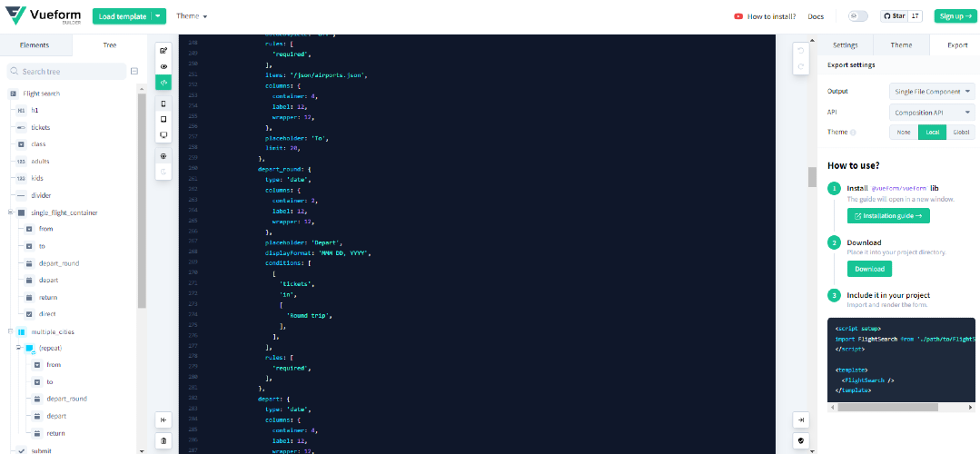Viewport: 980px width, 454px height.
Task: Click the tree panel vertical scrollbar
Action: [142, 201]
